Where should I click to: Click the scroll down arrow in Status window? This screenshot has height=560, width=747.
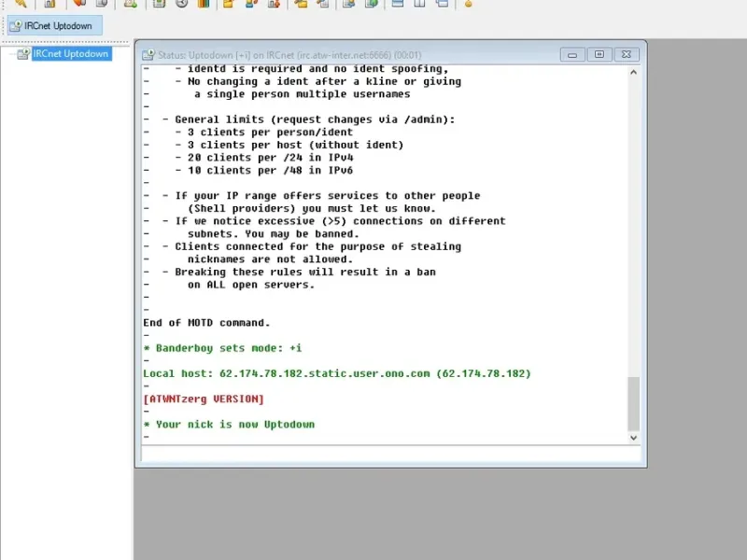(633, 438)
